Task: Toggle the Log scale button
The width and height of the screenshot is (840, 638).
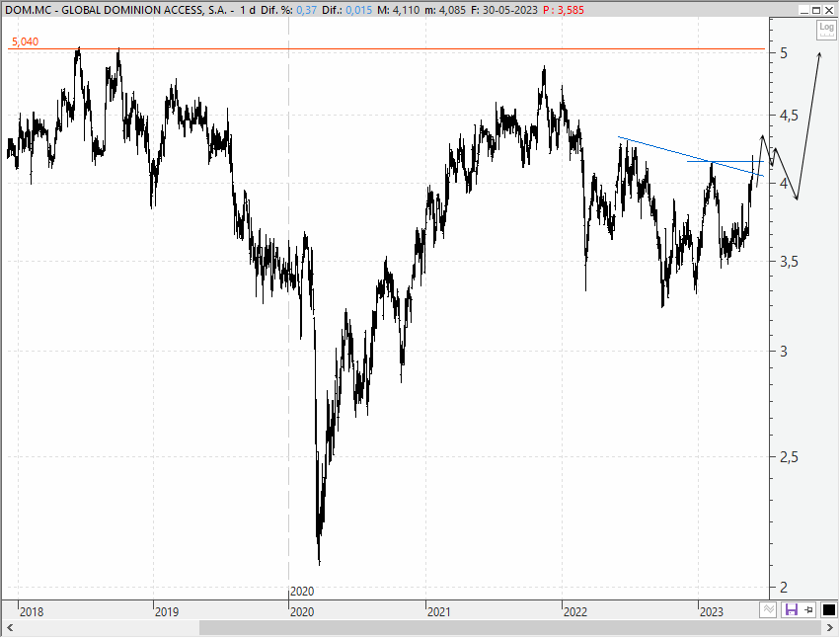Action: 826,30
